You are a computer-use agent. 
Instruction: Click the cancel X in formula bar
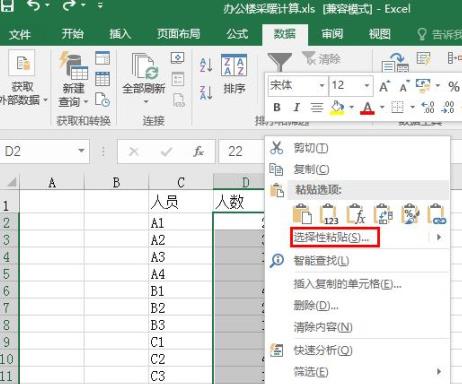(134, 152)
